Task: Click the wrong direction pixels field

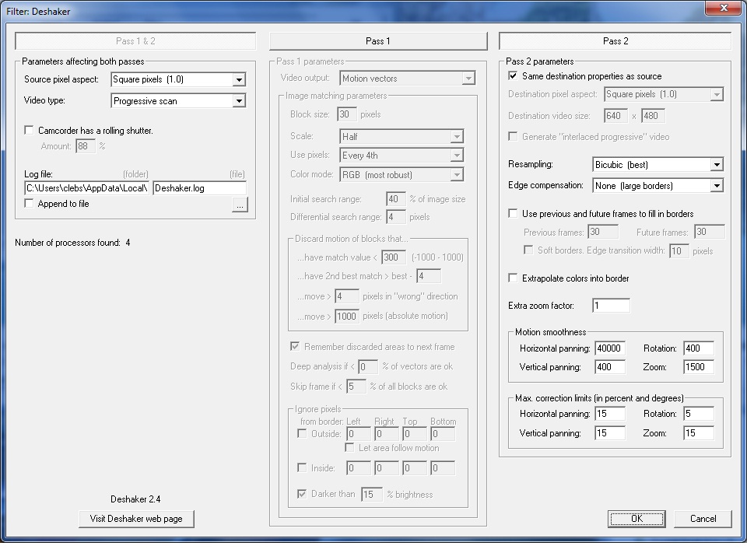Action: click(347, 296)
